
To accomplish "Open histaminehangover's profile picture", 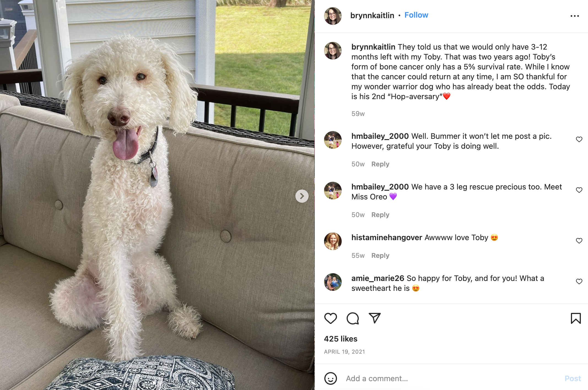I will 333,241.
